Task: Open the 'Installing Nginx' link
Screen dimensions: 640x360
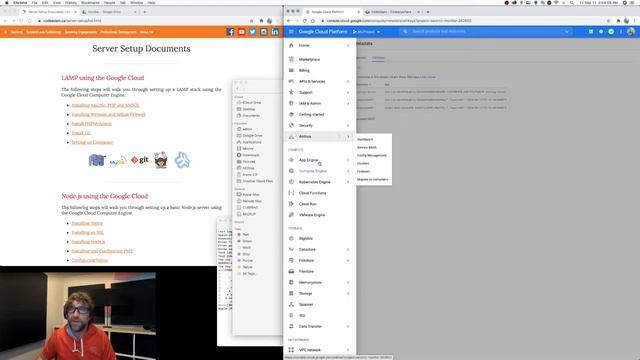Action: click(87, 223)
